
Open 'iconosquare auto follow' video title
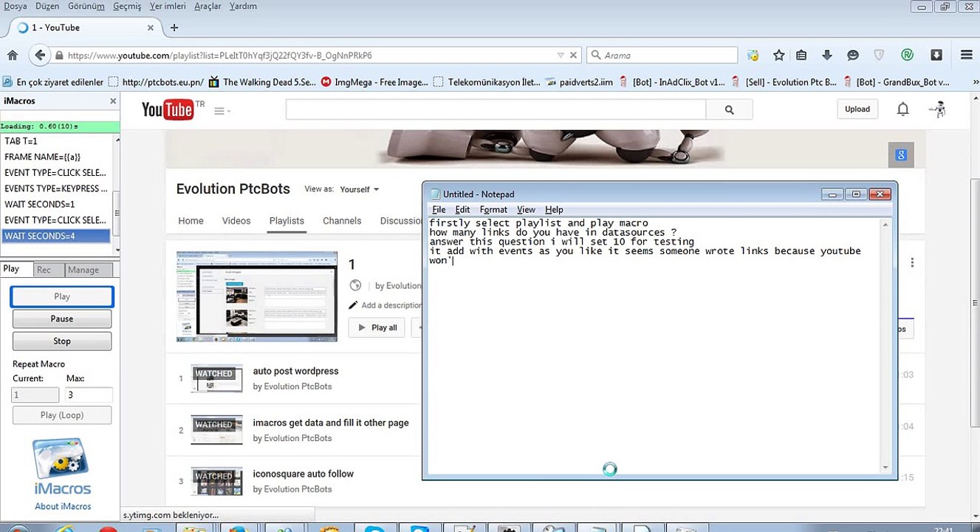pos(304,474)
